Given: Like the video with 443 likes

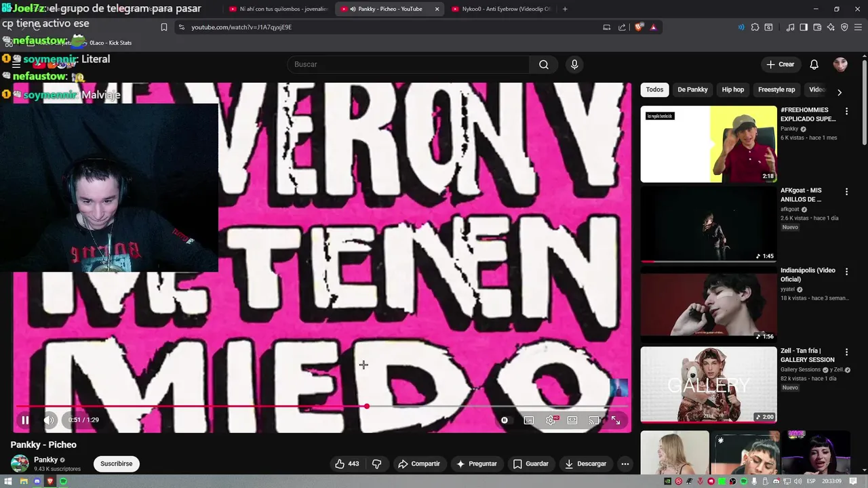Looking at the screenshot, I should click(x=347, y=464).
